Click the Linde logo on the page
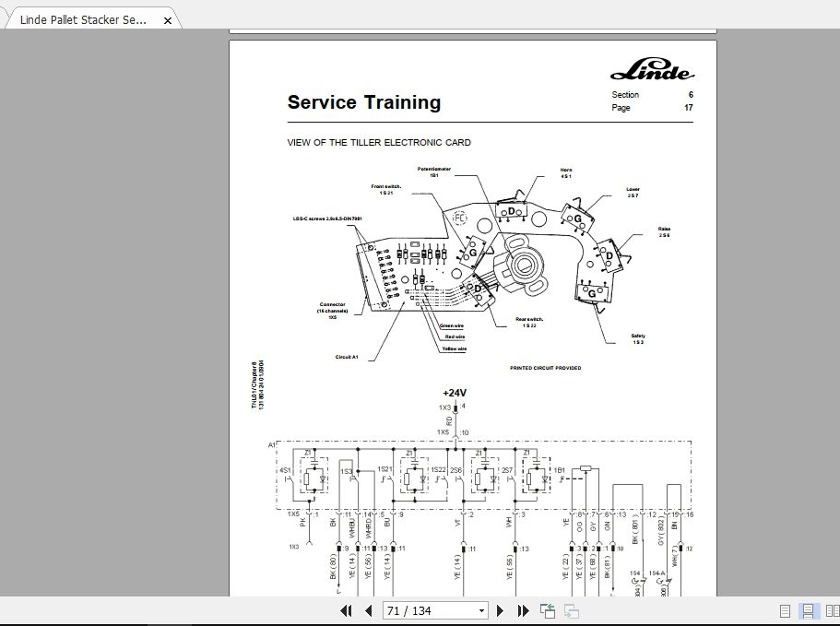The image size is (840, 626). (649, 68)
